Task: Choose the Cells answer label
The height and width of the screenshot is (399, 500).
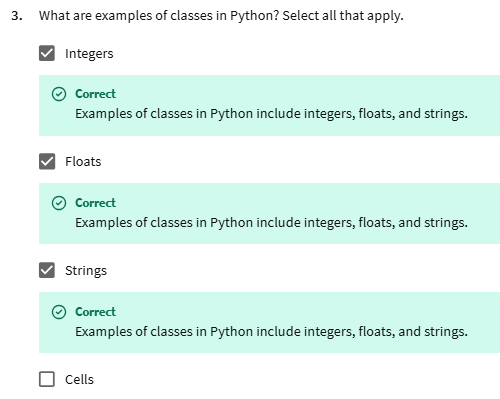Action: pyautogui.click(x=79, y=380)
